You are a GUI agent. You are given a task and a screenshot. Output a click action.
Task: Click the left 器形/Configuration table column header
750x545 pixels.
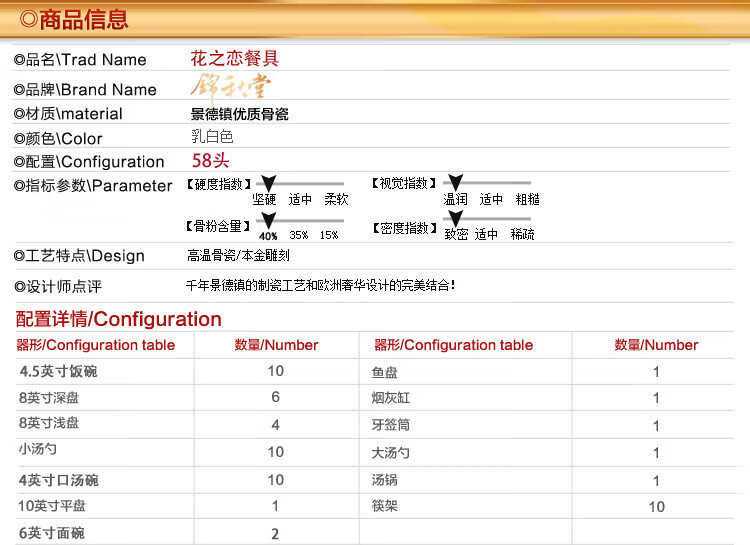[96, 345]
